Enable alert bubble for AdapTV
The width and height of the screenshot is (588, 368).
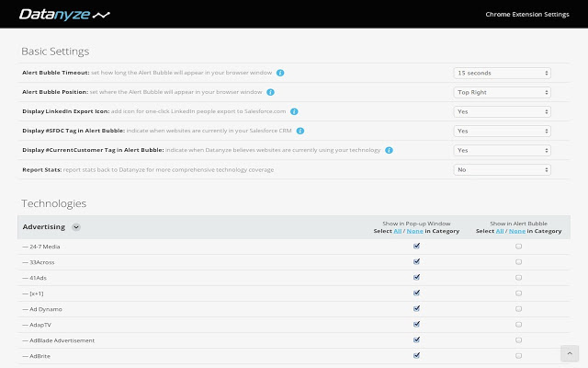pos(518,325)
